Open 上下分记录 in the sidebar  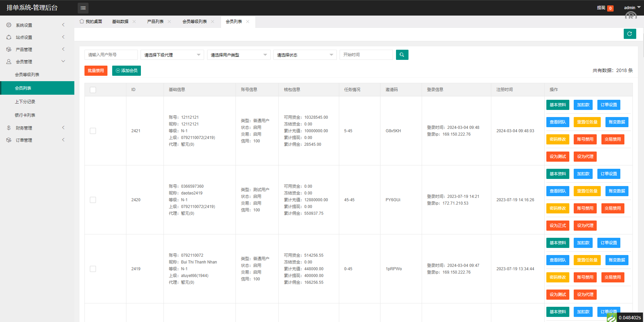pyautogui.click(x=25, y=102)
